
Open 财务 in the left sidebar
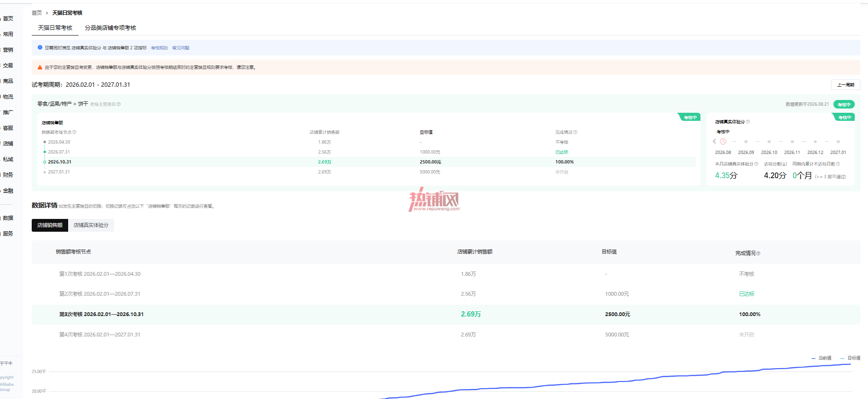[x=8, y=175]
